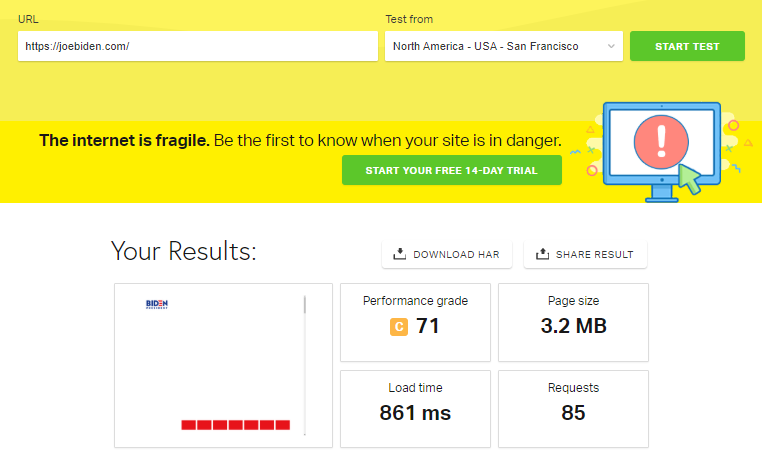Click the SHARE RESULT button
Viewport: 762px width, 466px height.
point(585,254)
